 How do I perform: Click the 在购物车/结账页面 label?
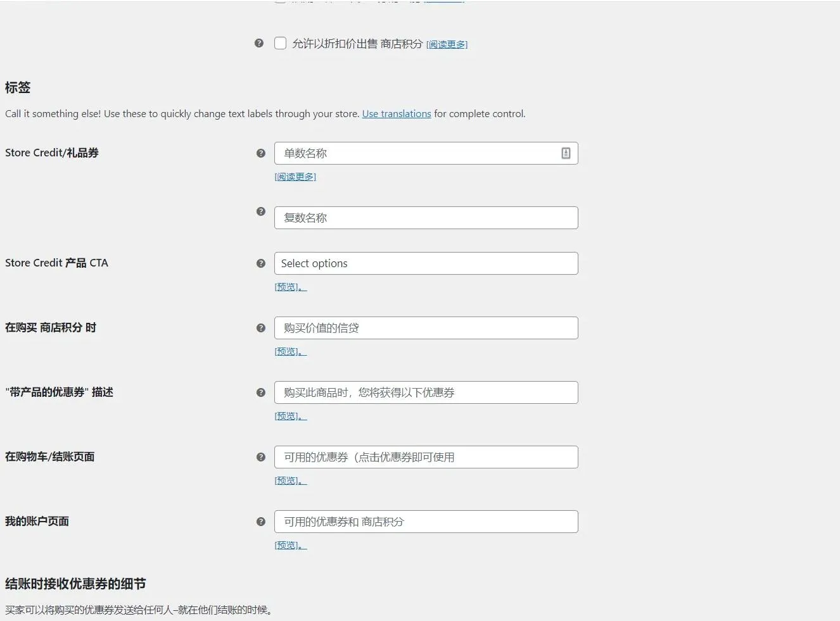pyautogui.click(x=50, y=456)
